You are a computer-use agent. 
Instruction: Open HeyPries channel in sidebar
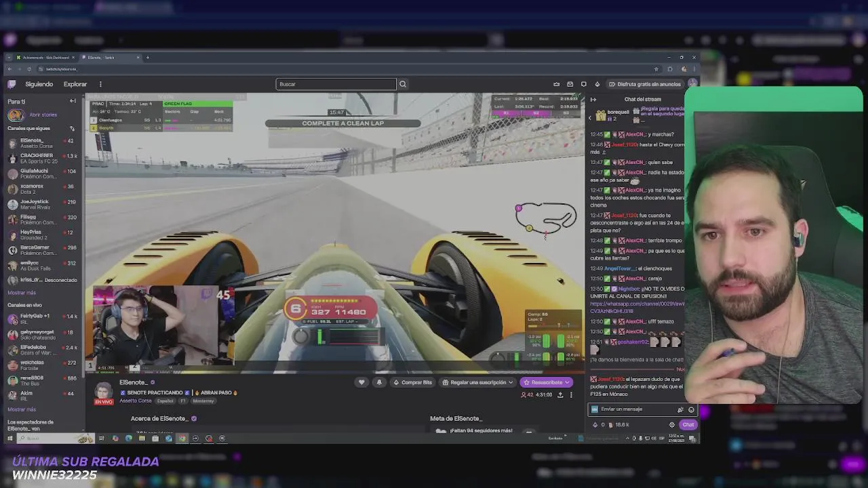(42, 235)
